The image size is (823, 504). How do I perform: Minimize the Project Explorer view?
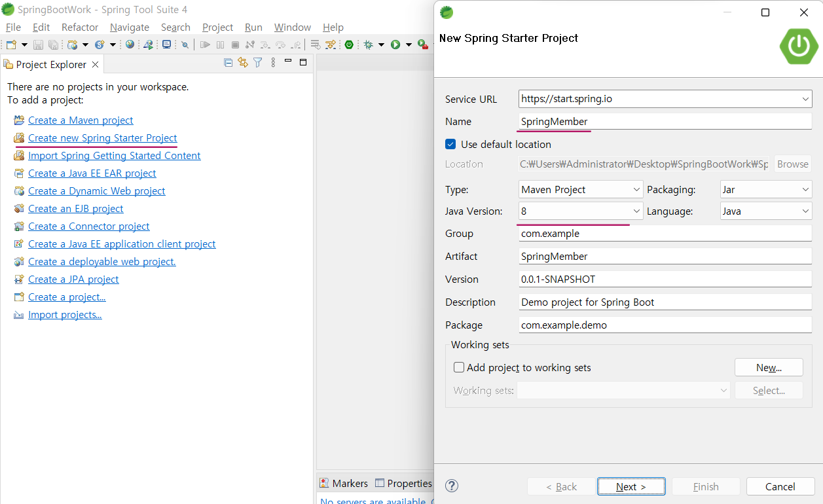point(288,61)
